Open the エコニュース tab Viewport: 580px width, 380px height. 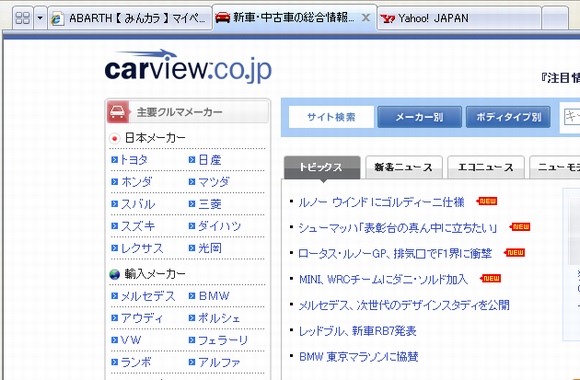click(x=486, y=167)
